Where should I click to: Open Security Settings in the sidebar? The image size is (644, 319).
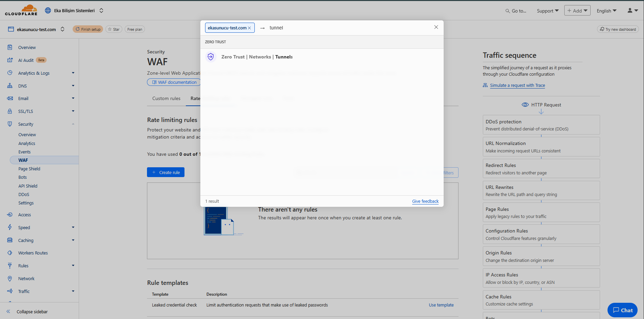point(26,203)
